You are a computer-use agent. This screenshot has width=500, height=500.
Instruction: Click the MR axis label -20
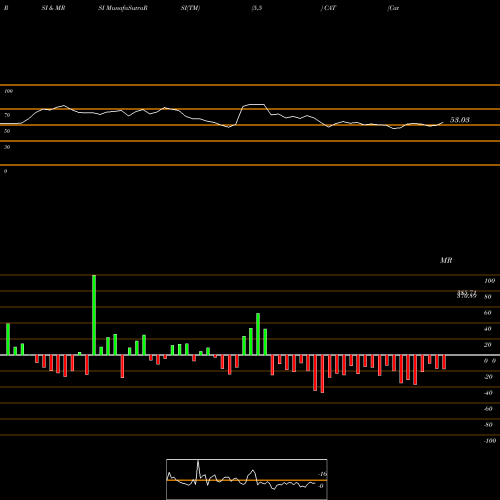488,377
